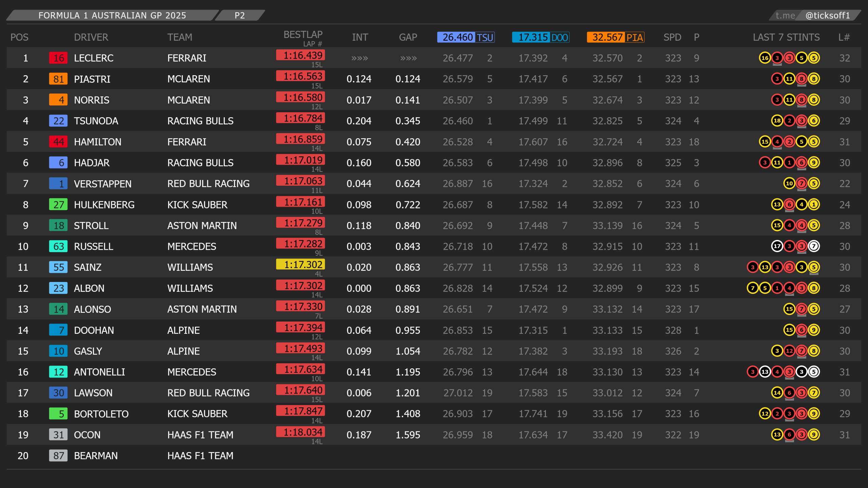The image size is (868, 488).
Task: Select the 18-lap stint circle in Tsunoda's row
Action: (777, 121)
